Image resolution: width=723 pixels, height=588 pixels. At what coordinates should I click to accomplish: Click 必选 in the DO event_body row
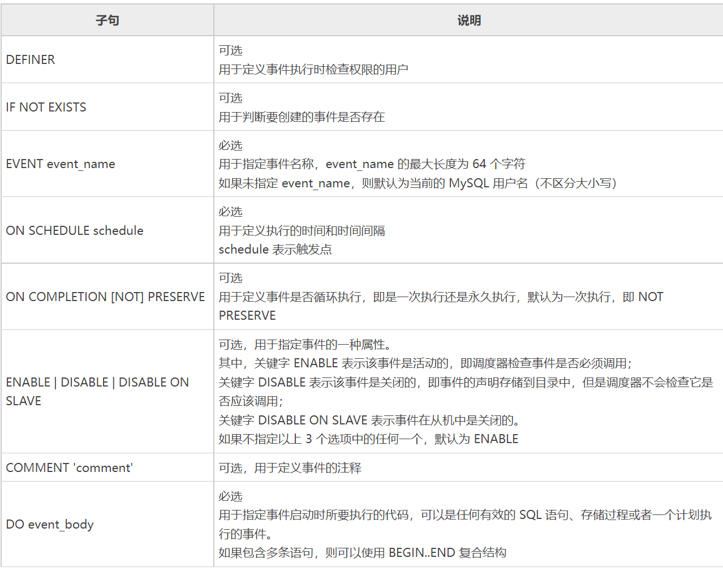[x=230, y=496]
